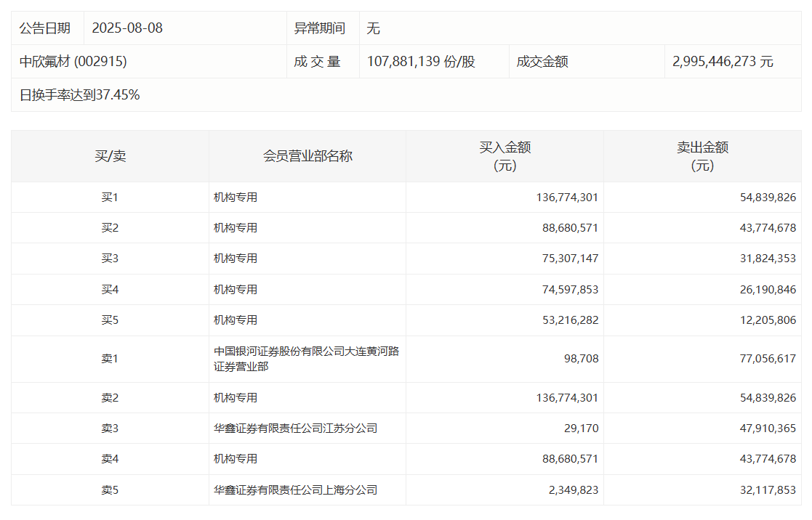
Task: Click the 买入金额 (元) column header
Action: [505, 156]
